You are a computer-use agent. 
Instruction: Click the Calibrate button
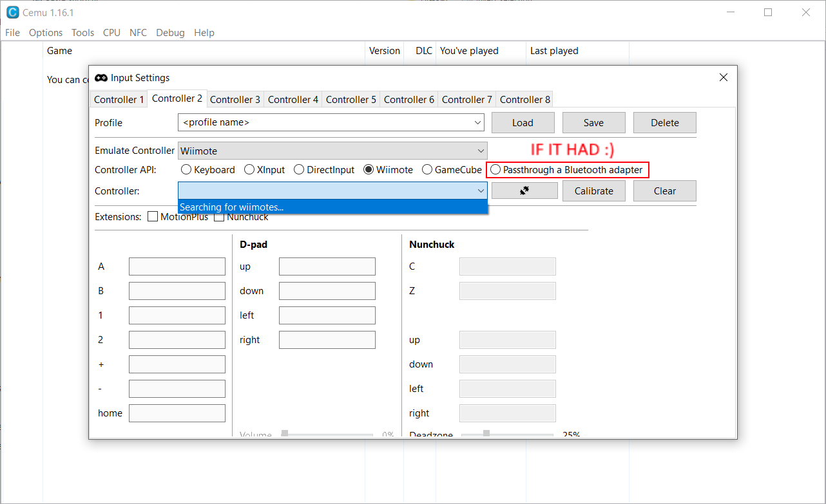click(x=594, y=191)
